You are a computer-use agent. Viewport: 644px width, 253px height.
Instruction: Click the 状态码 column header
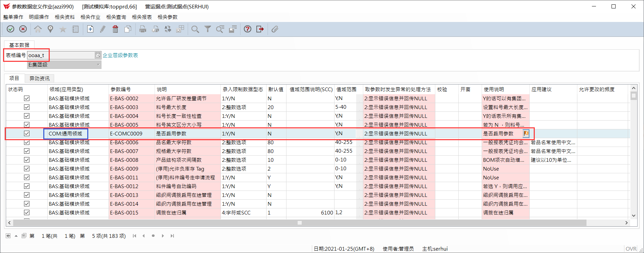pyautogui.click(x=26, y=89)
